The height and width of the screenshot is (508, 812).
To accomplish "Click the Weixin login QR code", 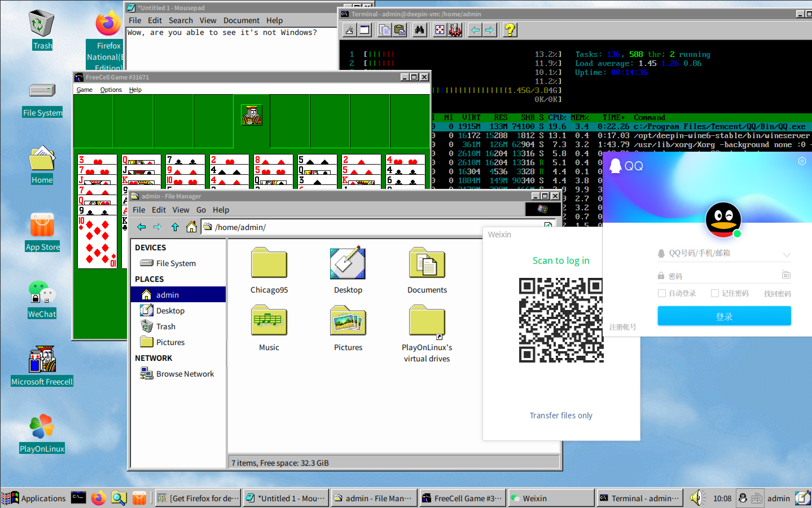I will pos(561,320).
